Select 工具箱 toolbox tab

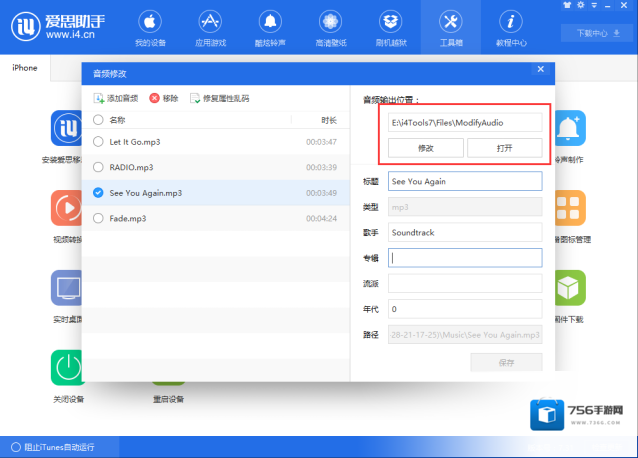coord(450,28)
